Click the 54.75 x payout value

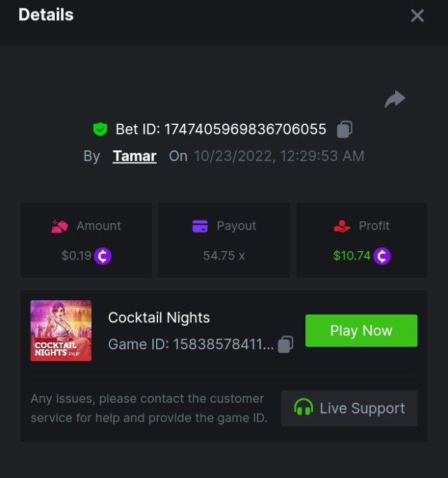(224, 256)
